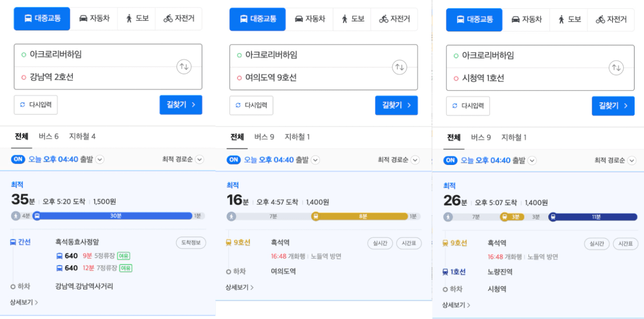Open 최적 경로순 sort dropdown in the 시청역 panel

615,160
